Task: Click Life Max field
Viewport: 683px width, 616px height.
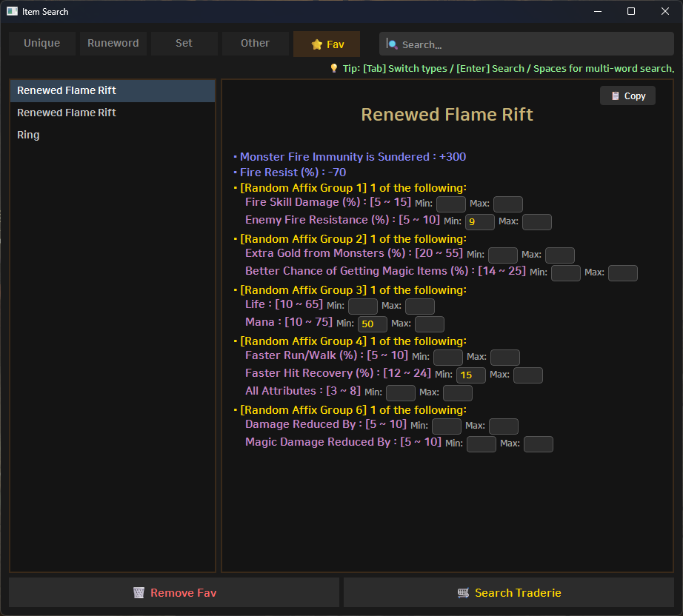Action: pyautogui.click(x=419, y=306)
